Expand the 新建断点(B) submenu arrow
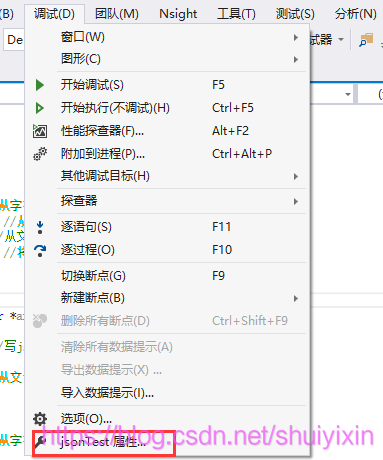 coord(296,298)
